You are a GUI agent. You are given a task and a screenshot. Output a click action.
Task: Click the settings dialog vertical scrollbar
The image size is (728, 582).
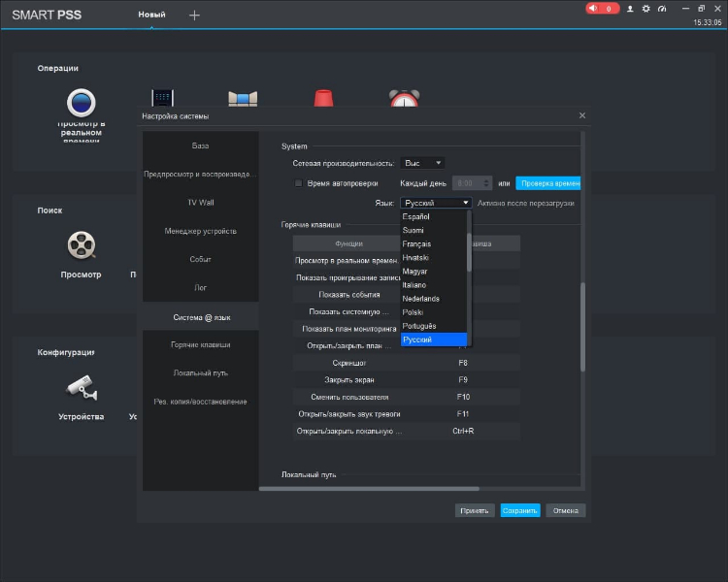click(x=582, y=327)
